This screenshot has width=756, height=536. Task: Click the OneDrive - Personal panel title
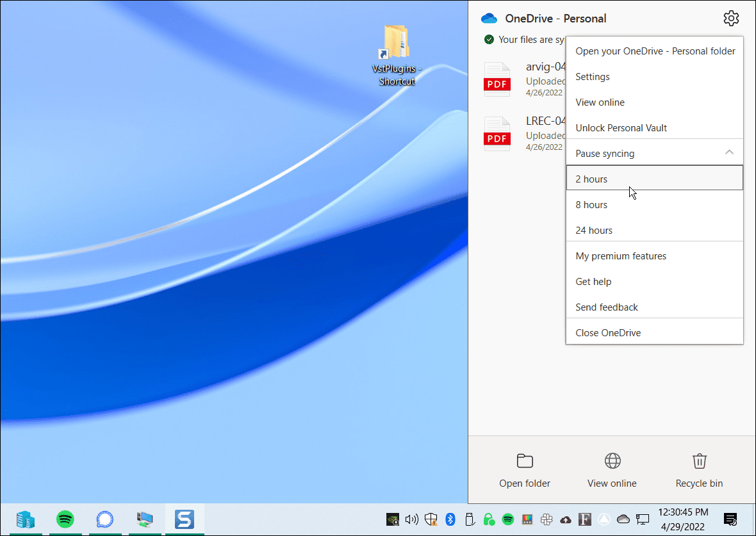coord(555,19)
